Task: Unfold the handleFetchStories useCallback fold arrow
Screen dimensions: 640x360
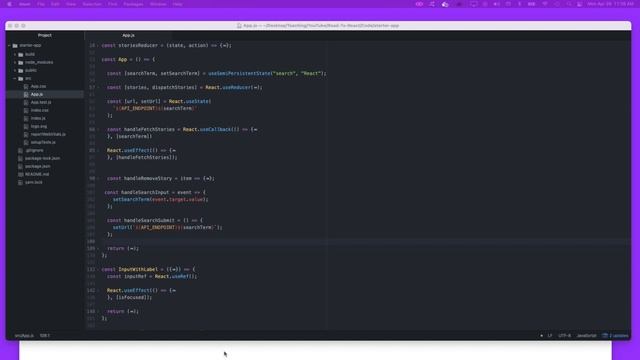Action: (x=98, y=129)
